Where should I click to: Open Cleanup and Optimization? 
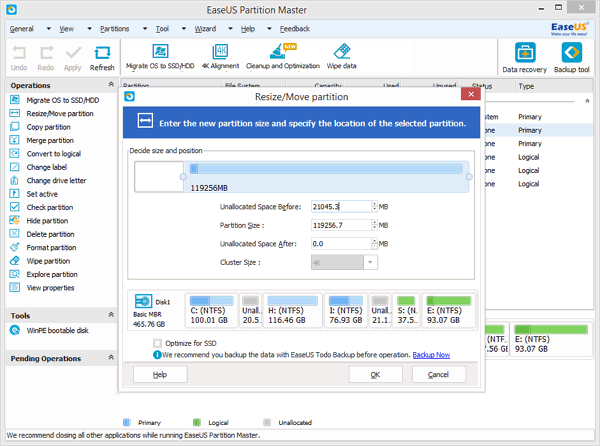[x=283, y=57]
